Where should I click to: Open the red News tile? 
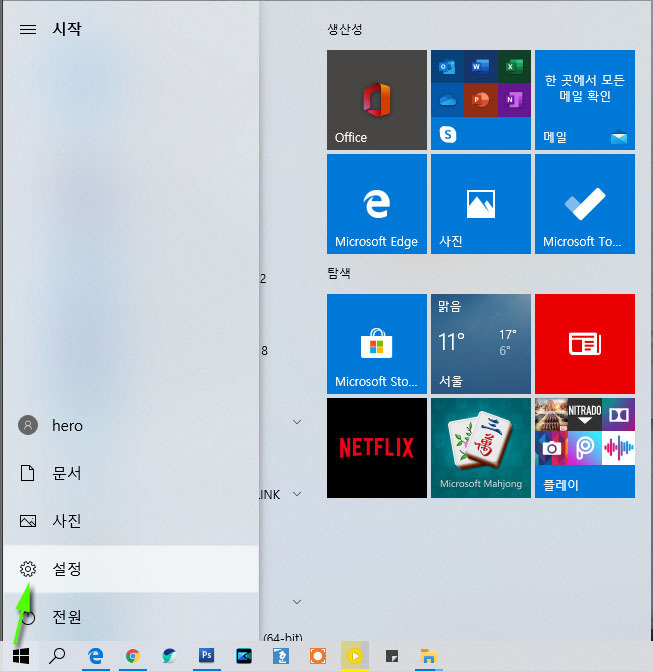pos(585,344)
